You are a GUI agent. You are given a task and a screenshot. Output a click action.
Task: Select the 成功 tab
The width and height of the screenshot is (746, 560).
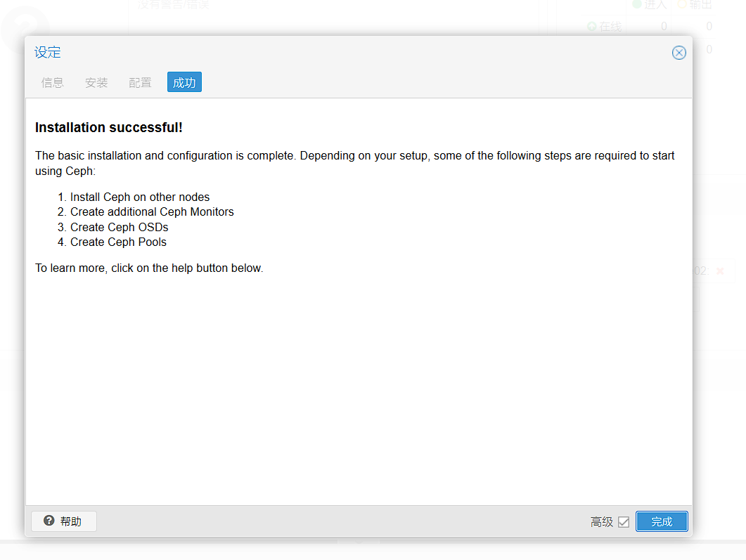pyautogui.click(x=185, y=82)
